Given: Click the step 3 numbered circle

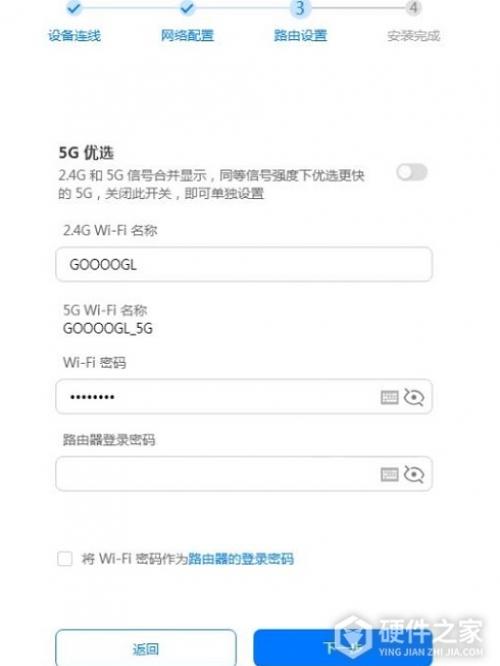Looking at the screenshot, I should (300, 8).
